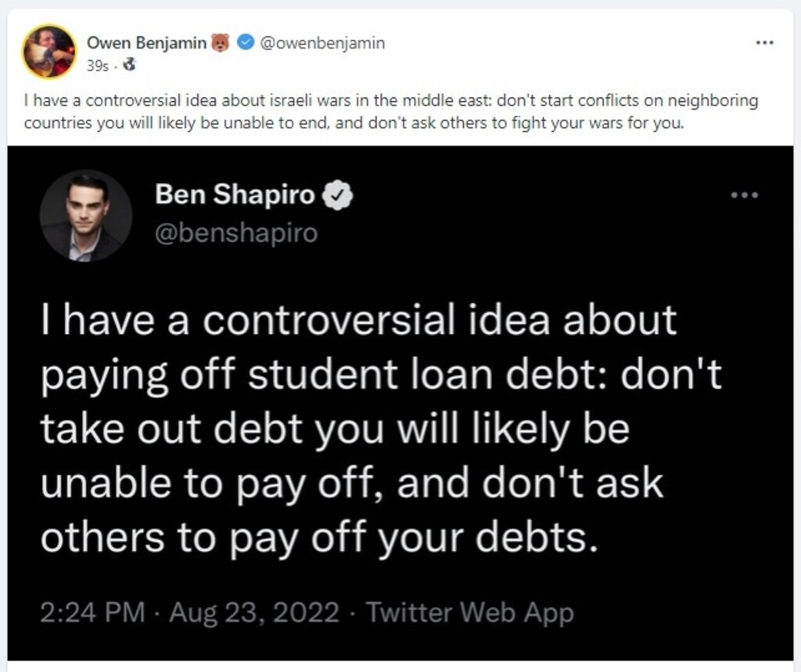Click the bear emoji beside Owen Benjamin
801x672 pixels.
pos(220,44)
